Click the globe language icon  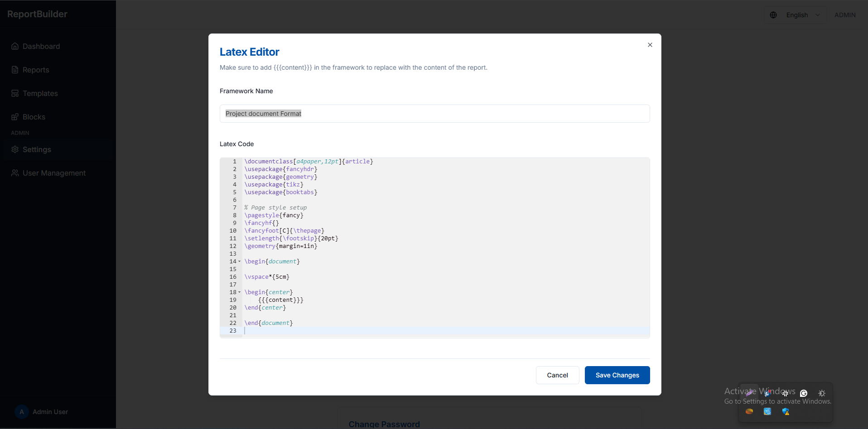tap(773, 15)
